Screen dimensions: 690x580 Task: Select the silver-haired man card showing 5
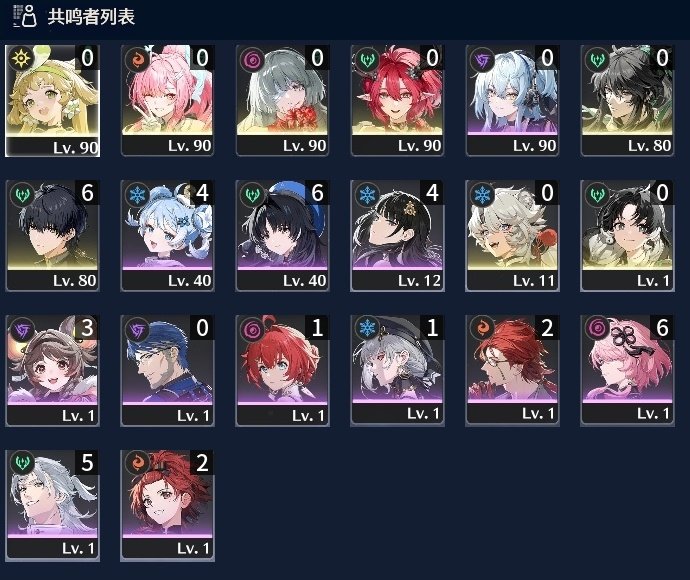(52, 505)
